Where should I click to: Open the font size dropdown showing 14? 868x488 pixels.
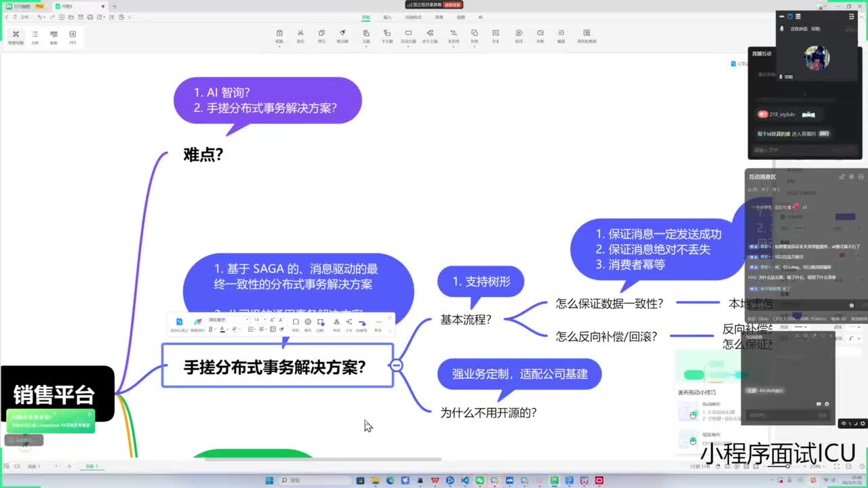click(258, 320)
